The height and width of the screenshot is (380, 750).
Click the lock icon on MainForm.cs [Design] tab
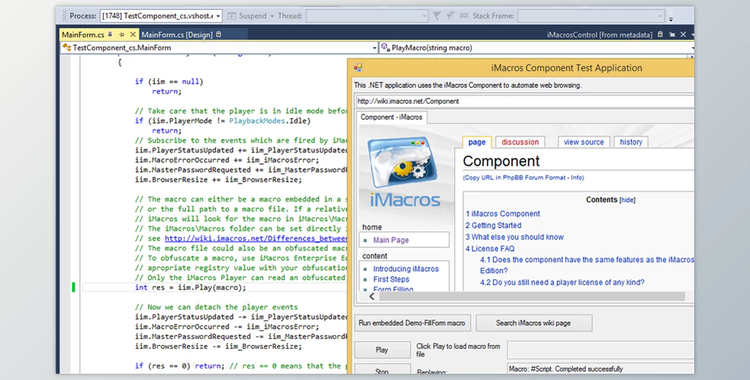click(x=219, y=34)
